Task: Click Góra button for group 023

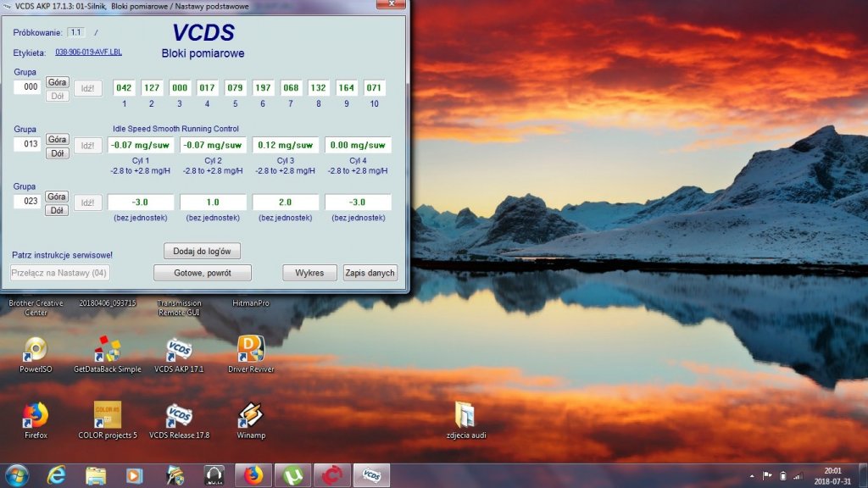Action: (x=57, y=197)
